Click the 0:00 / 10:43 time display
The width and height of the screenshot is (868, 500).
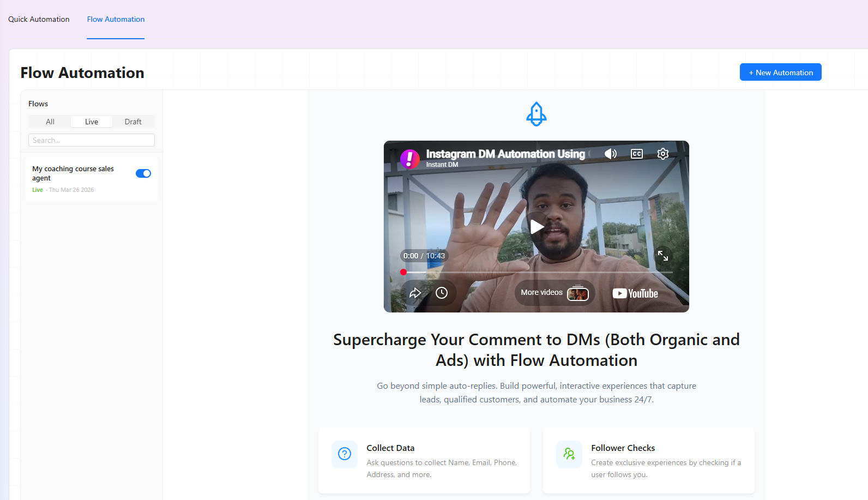click(424, 256)
